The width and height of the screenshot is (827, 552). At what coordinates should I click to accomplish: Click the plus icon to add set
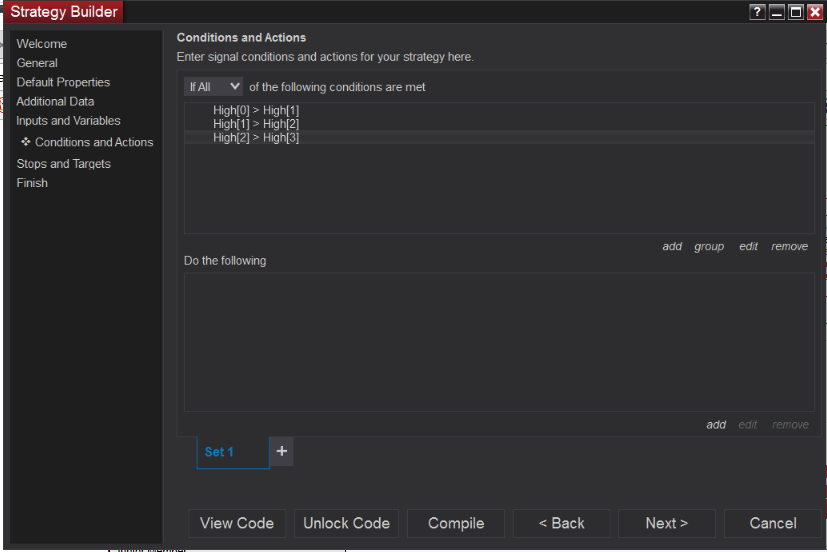(x=282, y=451)
